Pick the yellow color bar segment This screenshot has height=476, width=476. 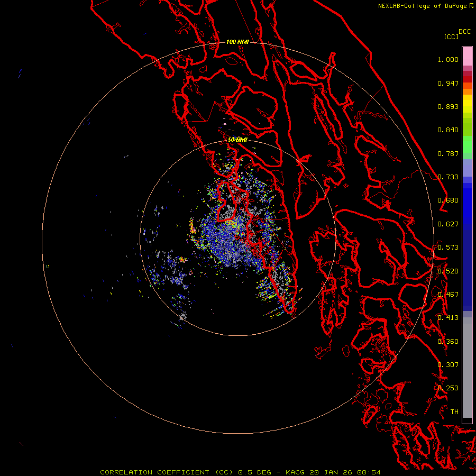pos(467,104)
